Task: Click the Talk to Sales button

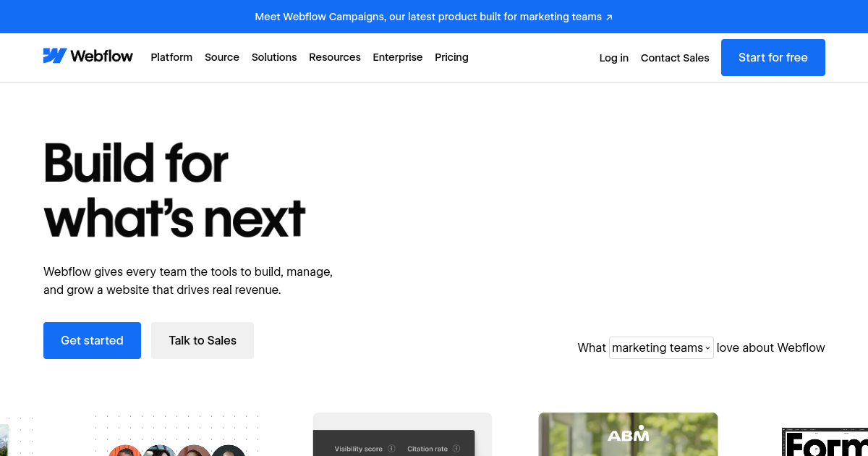Action: 203,340
